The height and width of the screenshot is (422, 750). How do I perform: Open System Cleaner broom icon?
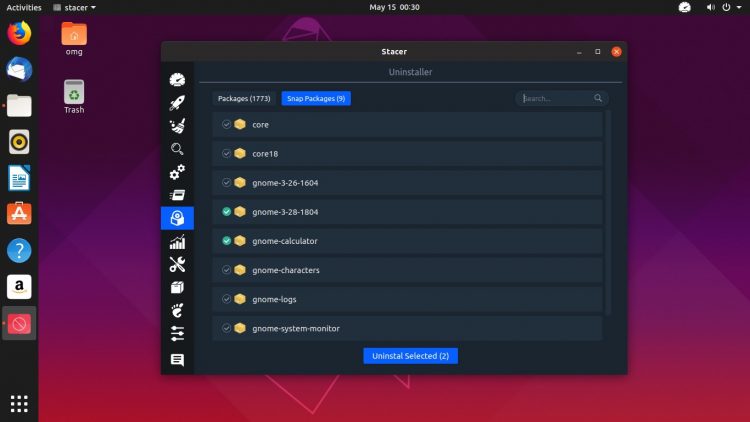(x=177, y=126)
